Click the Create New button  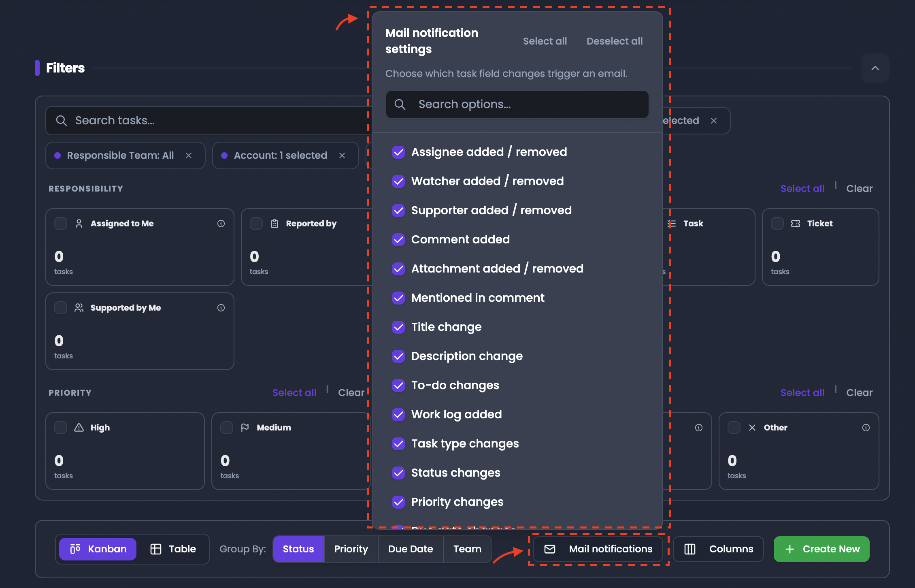(821, 549)
